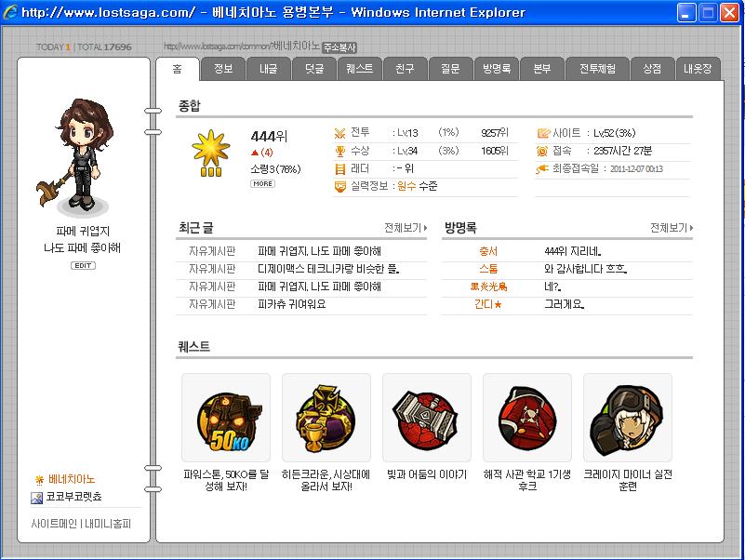This screenshot has width=745, height=560.
Task: Open the 파워스톤 50KO quest icon
Action: [x=226, y=418]
